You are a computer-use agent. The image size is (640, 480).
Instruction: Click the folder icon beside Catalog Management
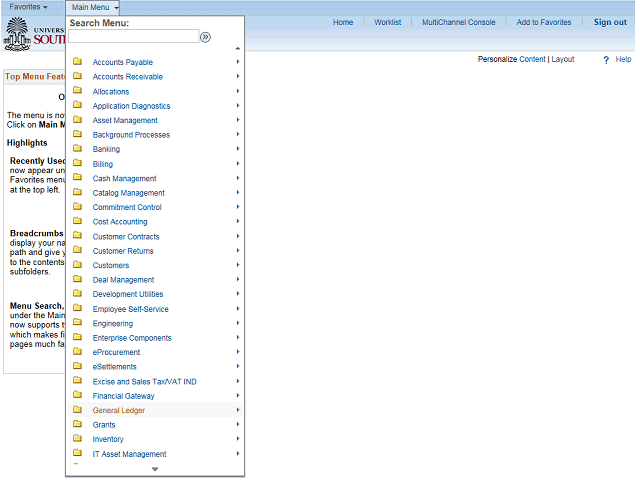(x=78, y=192)
